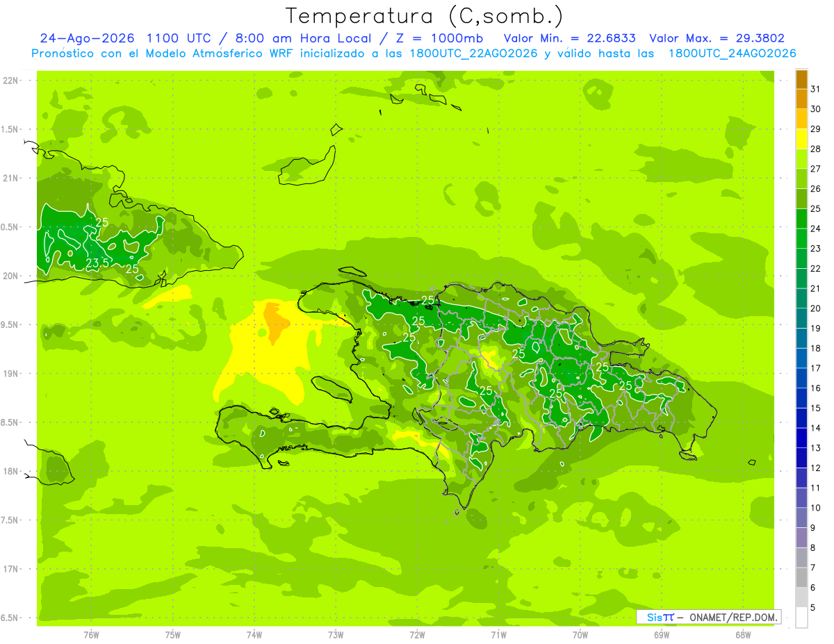The image size is (834, 644).
Task: Click the 'Valor Max. = 29.3802' readout
Action: pyautogui.click(x=717, y=38)
